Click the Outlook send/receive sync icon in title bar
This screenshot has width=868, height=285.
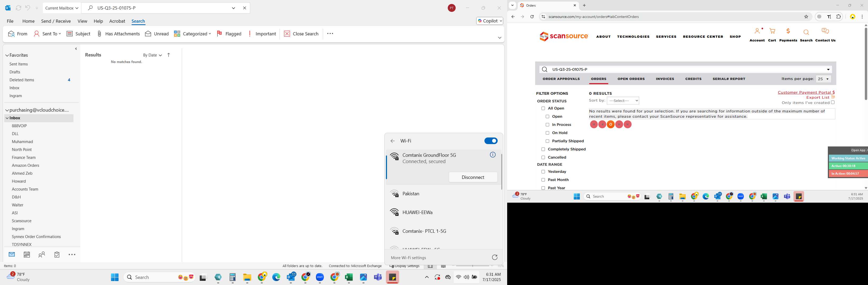click(x=18, y=8)
